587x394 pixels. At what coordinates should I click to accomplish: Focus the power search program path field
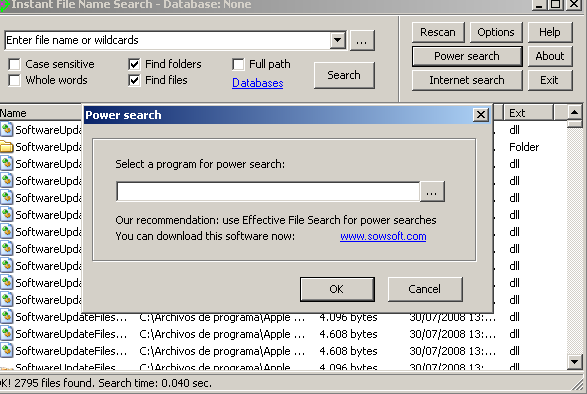coord(268,191)
